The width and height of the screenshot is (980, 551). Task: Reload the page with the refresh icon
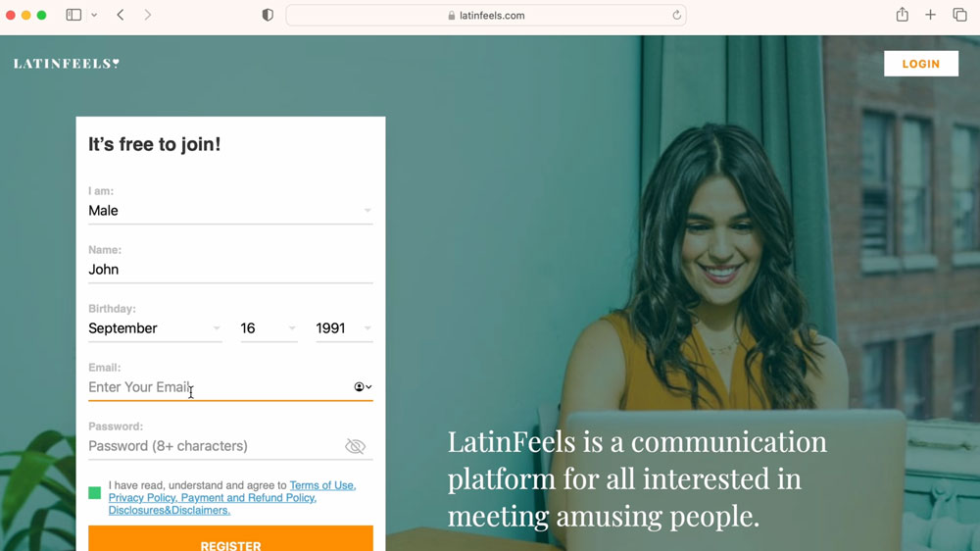(676, 15)
